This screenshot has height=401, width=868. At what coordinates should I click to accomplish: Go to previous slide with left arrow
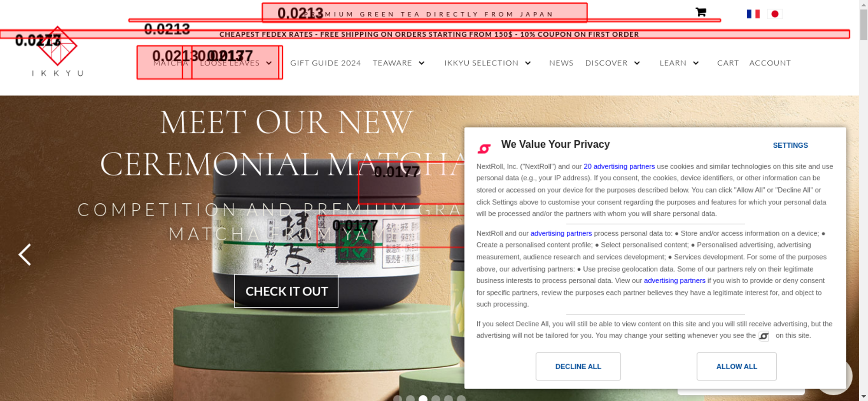(25, 254)
